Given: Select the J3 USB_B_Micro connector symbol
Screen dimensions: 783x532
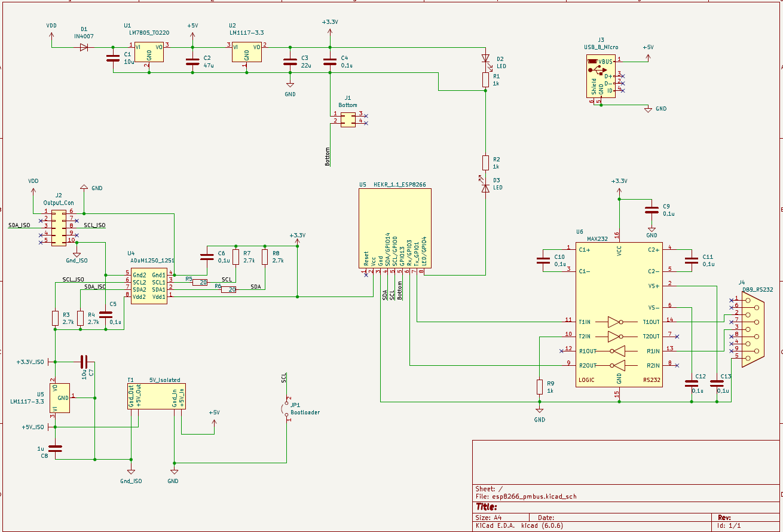Looking at the screenshot, I should coord(601,77).
